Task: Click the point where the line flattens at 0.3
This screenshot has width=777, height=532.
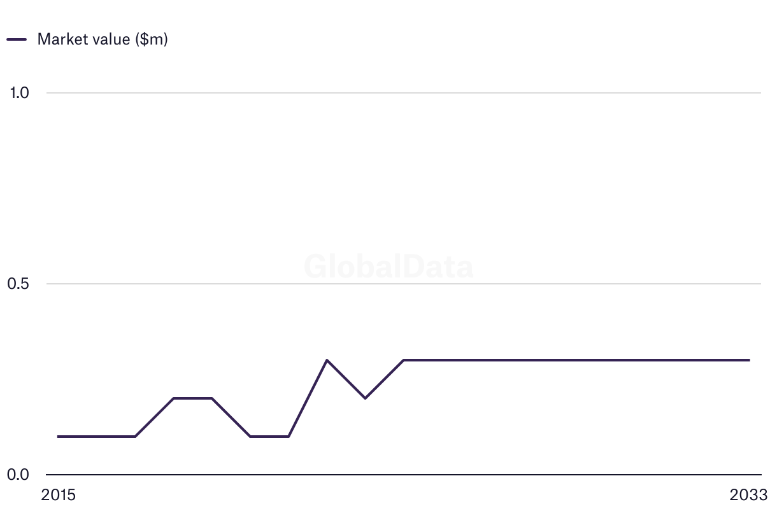Action: point(404,360)
